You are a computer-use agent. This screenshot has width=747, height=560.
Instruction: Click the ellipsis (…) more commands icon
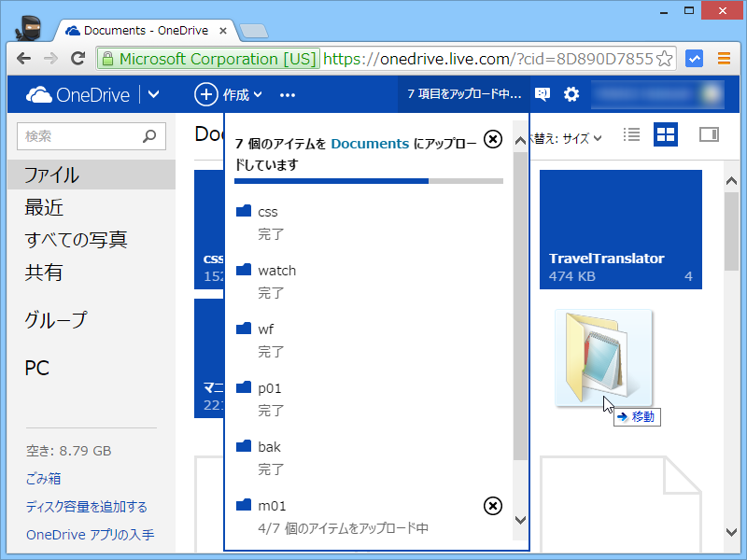click(287, 94)
